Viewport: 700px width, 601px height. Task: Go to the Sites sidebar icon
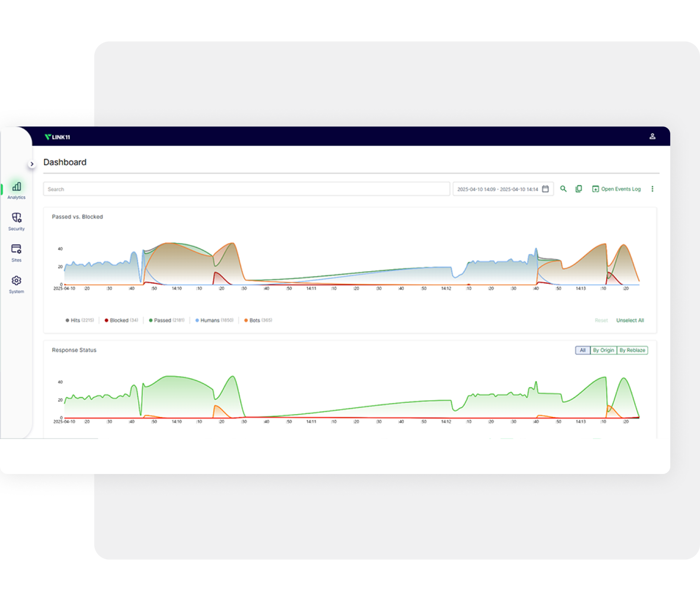[x=16, y=252]
